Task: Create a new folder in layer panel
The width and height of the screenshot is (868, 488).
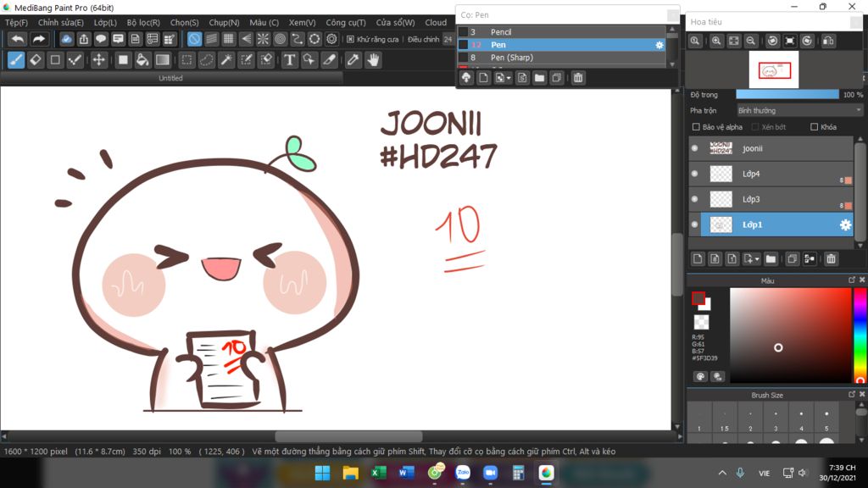Action: pyautogui.click(x=771, y=259)
